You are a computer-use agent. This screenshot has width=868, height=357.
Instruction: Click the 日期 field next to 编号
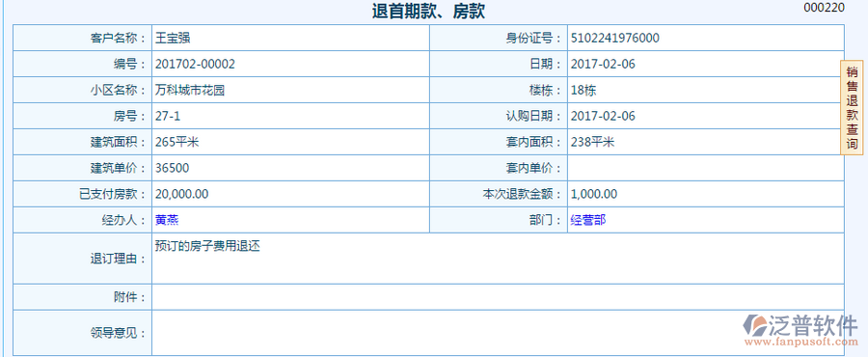pyautogui.click(x=706, y=64)
